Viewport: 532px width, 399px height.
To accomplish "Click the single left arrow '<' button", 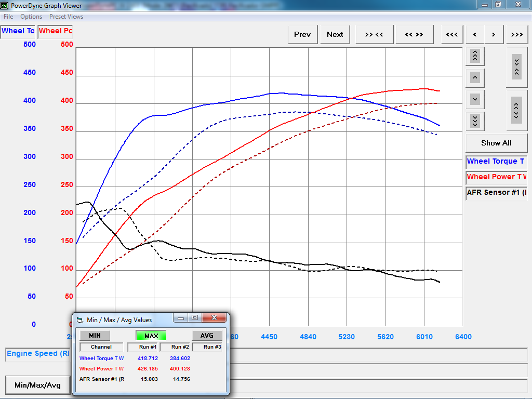I will 475,34.
